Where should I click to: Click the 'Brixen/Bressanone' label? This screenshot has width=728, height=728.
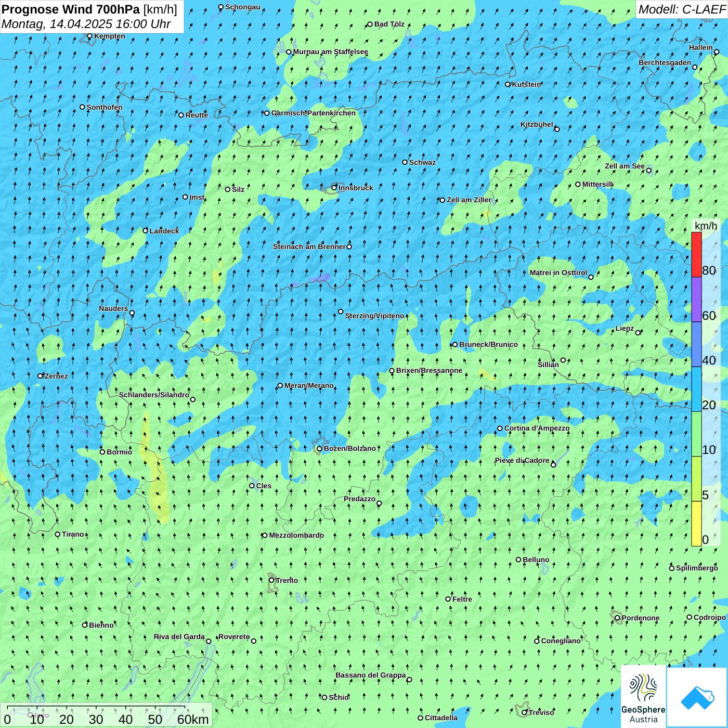coord(429,370)
